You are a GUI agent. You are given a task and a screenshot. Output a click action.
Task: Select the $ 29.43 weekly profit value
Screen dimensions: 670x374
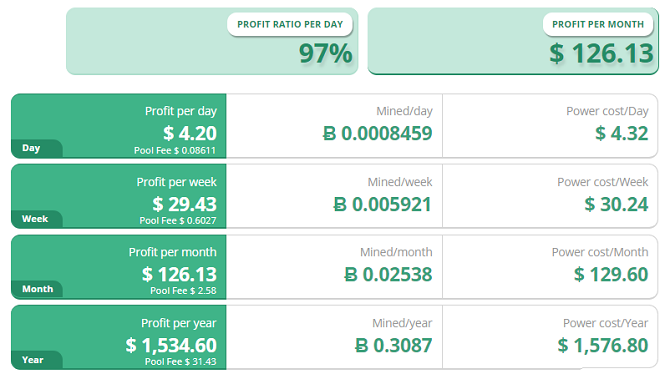(185, 204)
